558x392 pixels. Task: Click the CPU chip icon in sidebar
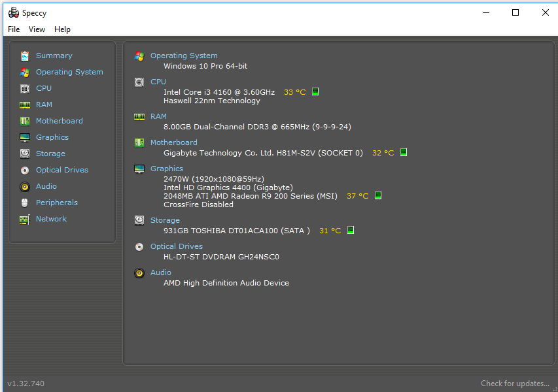25,88
